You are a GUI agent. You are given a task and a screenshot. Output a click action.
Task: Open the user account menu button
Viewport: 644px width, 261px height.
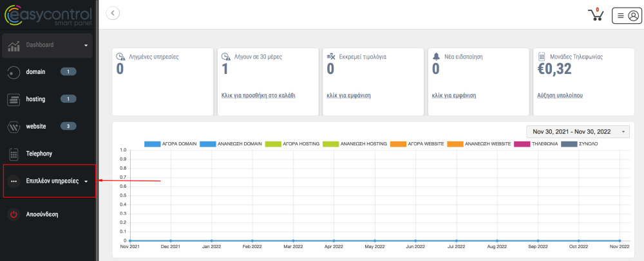(627, 15)
